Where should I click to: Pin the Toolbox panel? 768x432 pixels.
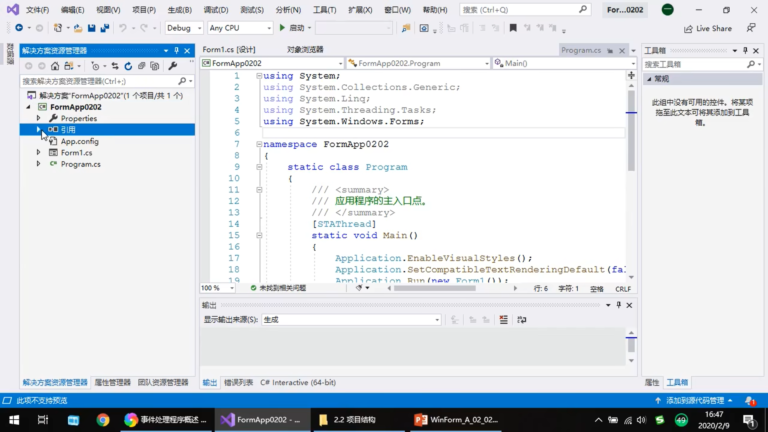click(745, 50)
